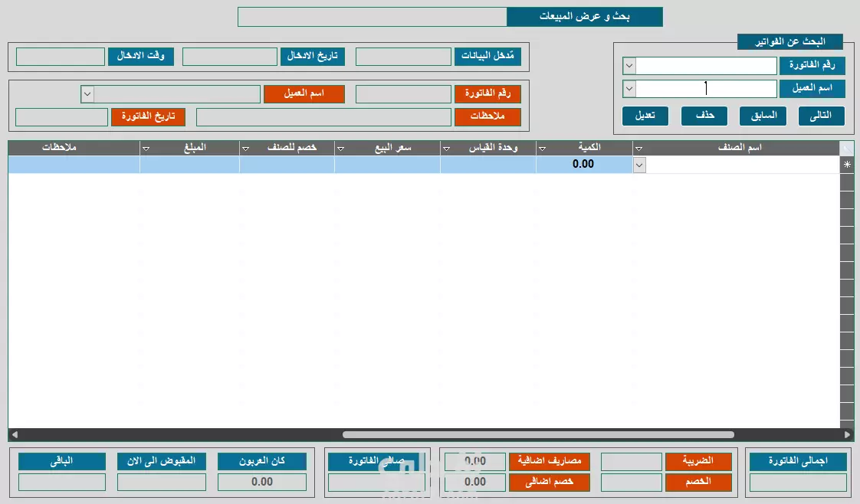Open the اسم الصنف column filter arrow
This screenshot has width=860, height=504.
tap(639, 149)
